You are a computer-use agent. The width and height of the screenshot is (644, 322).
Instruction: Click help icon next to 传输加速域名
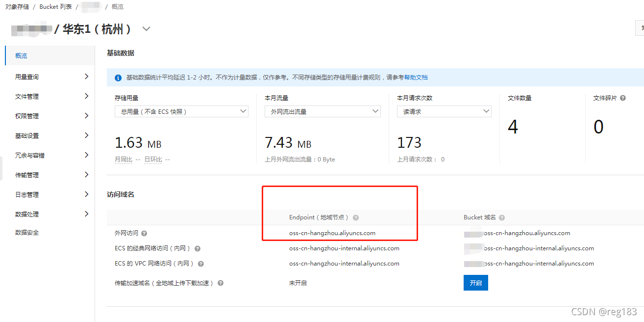tap(221, 283)
